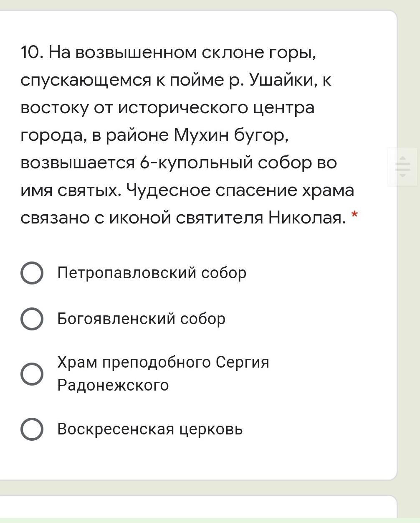This screenshot has width=420, height=523.
Task: Click the word "Ушайки" in the question
Action: pos(283,80)
